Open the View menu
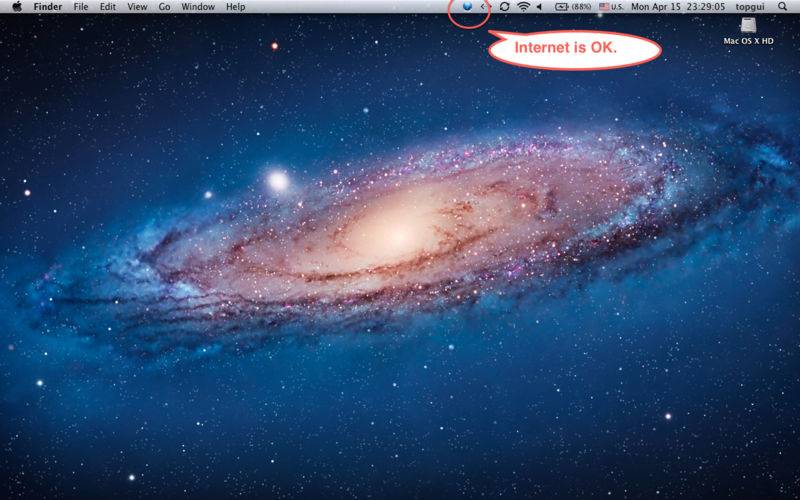 click(x=137, y=7)
